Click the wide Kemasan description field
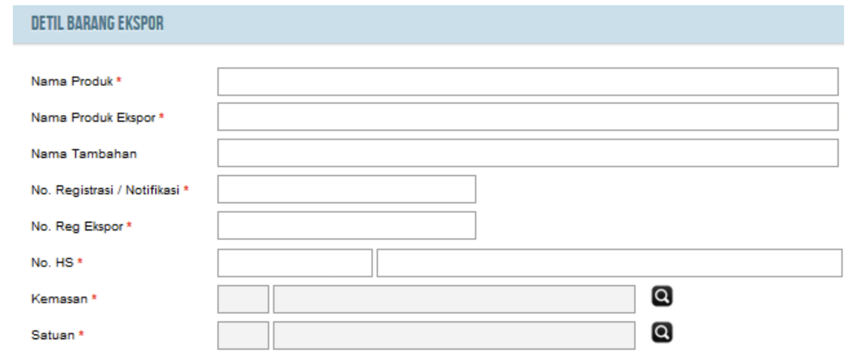Viewport: 868px width, 364px height. click(454, 299)
